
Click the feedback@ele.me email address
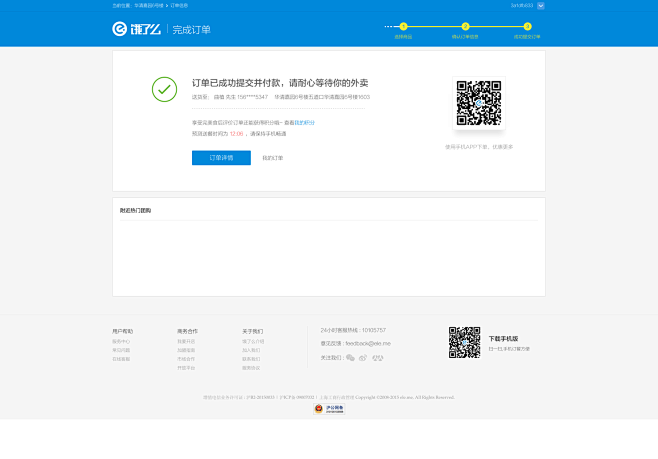click(x=368, y=343)
